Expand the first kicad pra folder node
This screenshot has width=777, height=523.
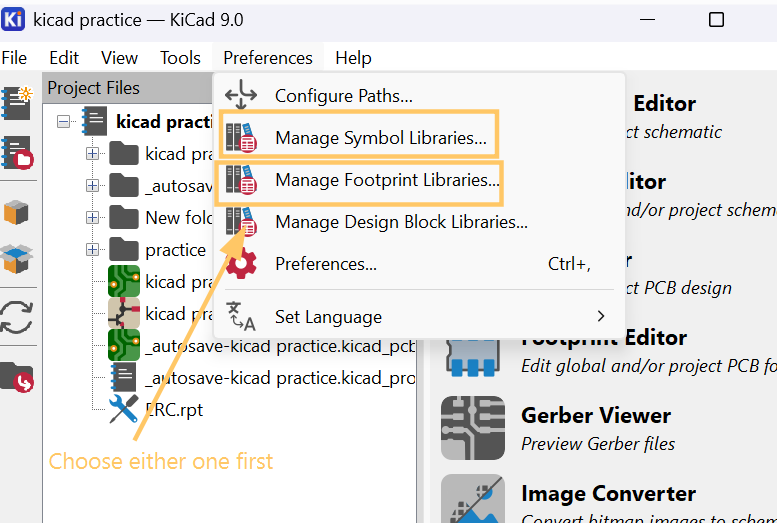92,154
